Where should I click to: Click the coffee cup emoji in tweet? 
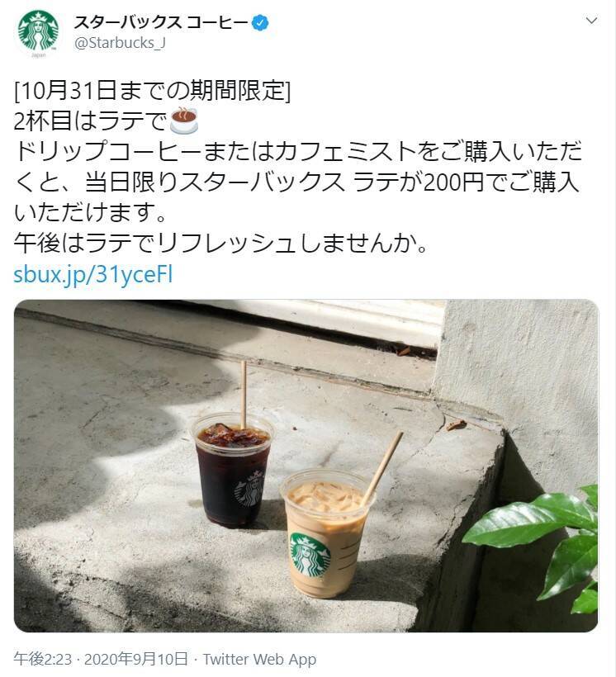coord(184,121)
